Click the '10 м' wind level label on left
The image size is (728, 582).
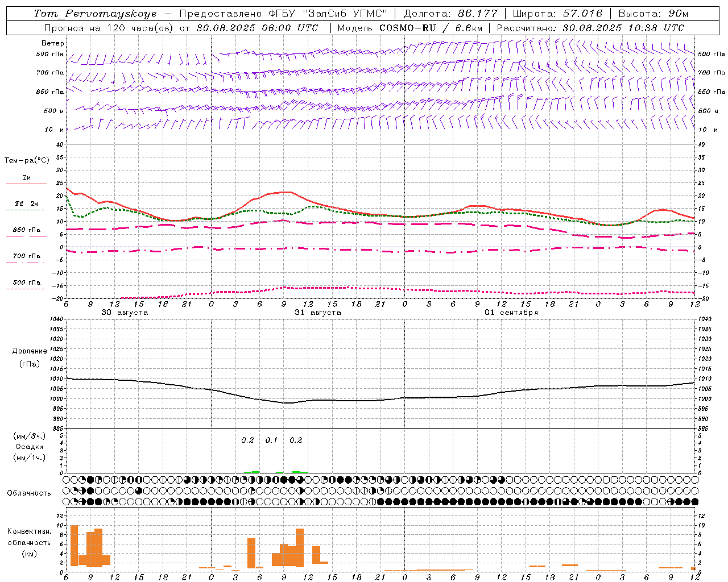click(x=55, y=130)
